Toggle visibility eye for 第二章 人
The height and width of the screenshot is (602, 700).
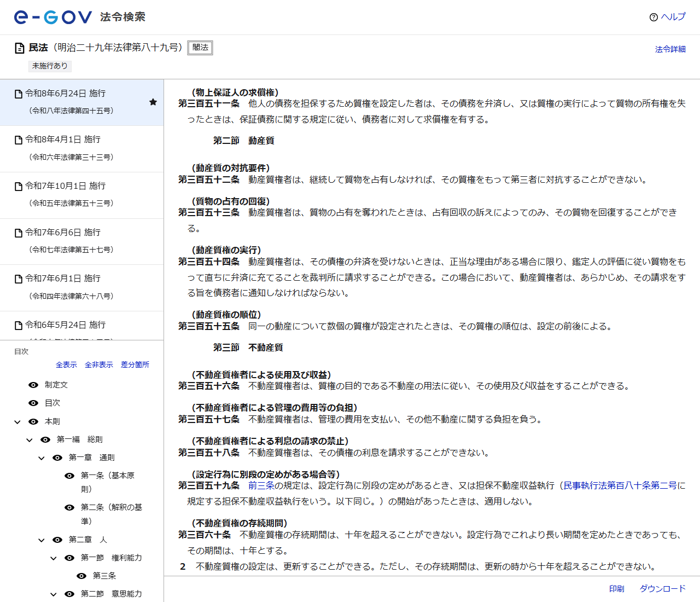point(57,540)
